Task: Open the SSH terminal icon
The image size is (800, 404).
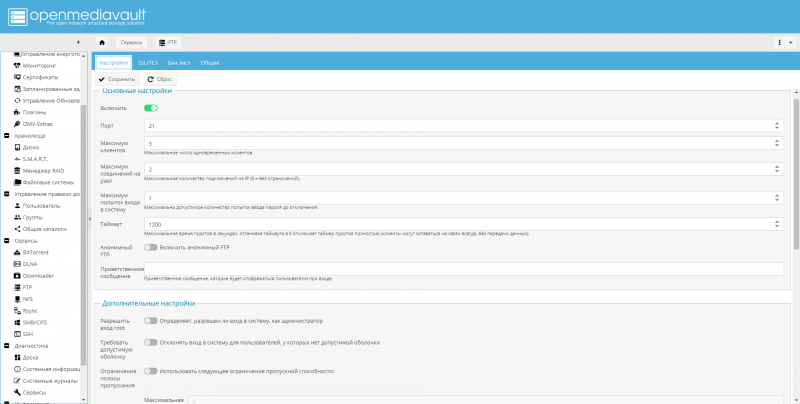Action: click(x=17, y=335)
